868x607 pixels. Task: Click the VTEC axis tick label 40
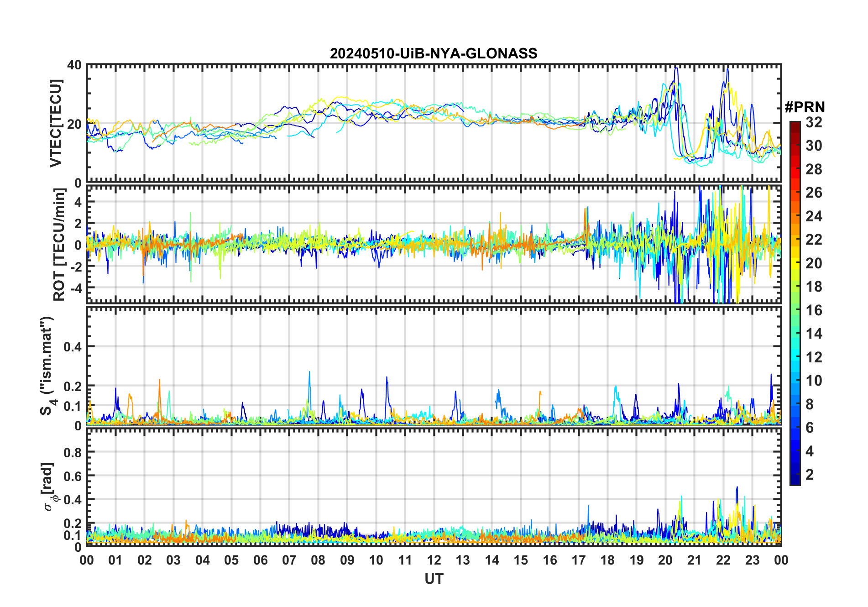click(x=74, y=65)
